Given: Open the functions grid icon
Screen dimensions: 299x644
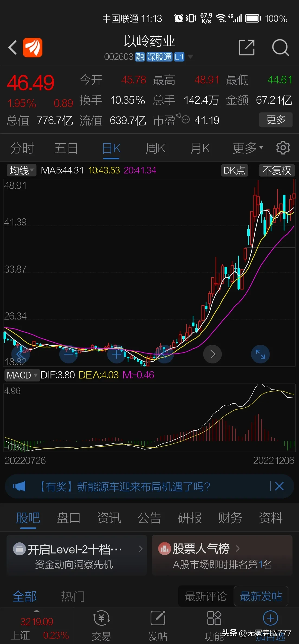Looking at the screenshot, I should [x=214, y=618].
